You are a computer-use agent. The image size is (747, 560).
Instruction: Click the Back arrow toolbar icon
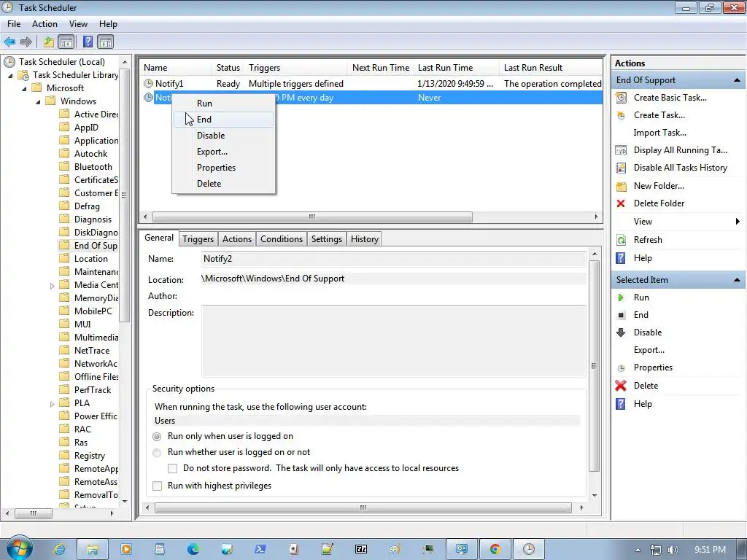point(9,42)
